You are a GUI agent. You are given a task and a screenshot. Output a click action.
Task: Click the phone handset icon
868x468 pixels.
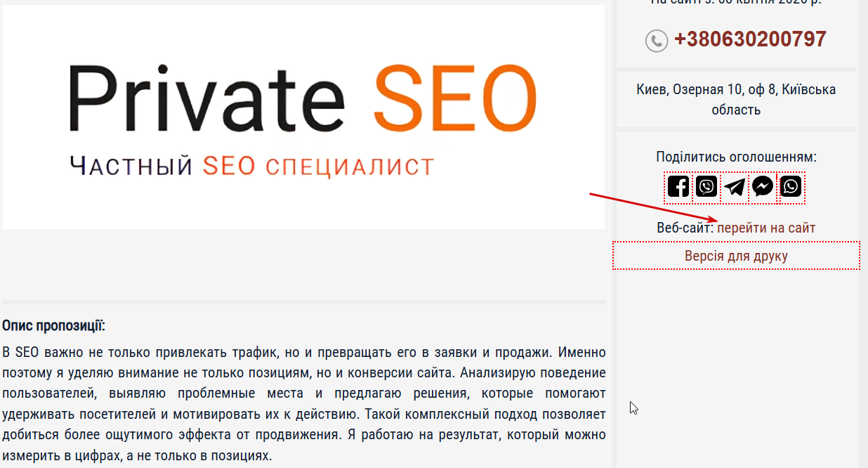(657, 41)
